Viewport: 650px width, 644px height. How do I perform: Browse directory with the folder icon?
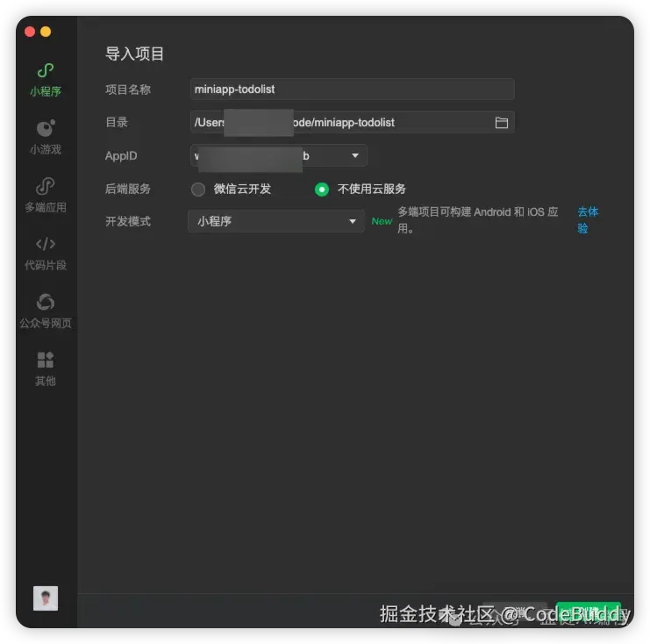502,122
